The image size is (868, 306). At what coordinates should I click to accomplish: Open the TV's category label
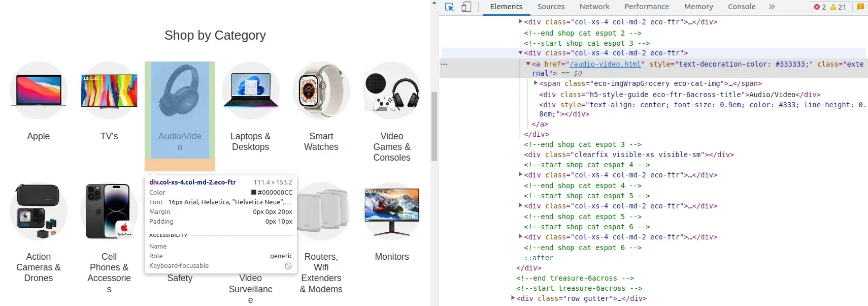tap(109, 136)
